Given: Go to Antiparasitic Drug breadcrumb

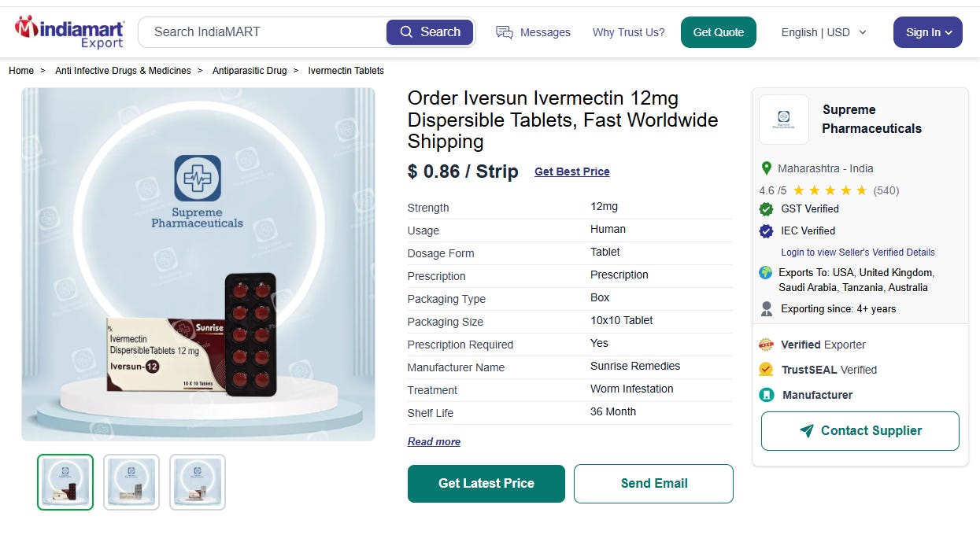Looking at the screenshot, I should coord(250,71).
